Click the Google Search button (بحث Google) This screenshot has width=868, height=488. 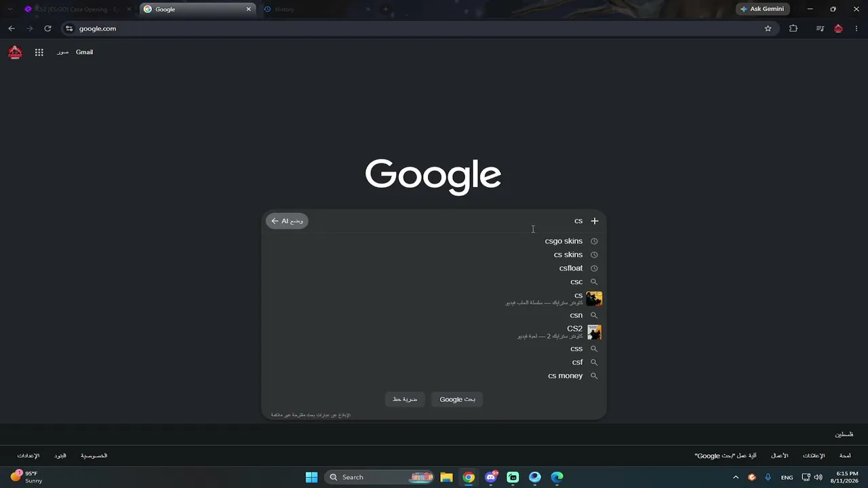pyautogui.click(x=457, y=399)
